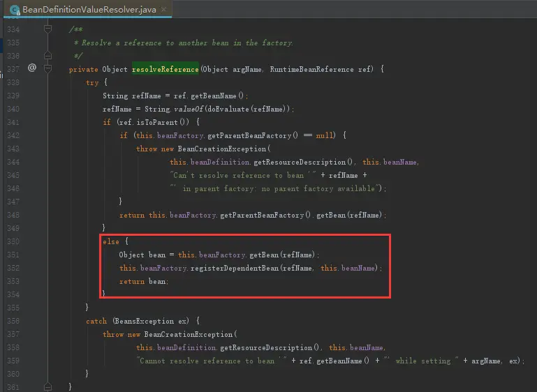Click line number 356 in gutter
Image resolution: width=537 pixels, height=392 pixels.
tap(13, 321)
